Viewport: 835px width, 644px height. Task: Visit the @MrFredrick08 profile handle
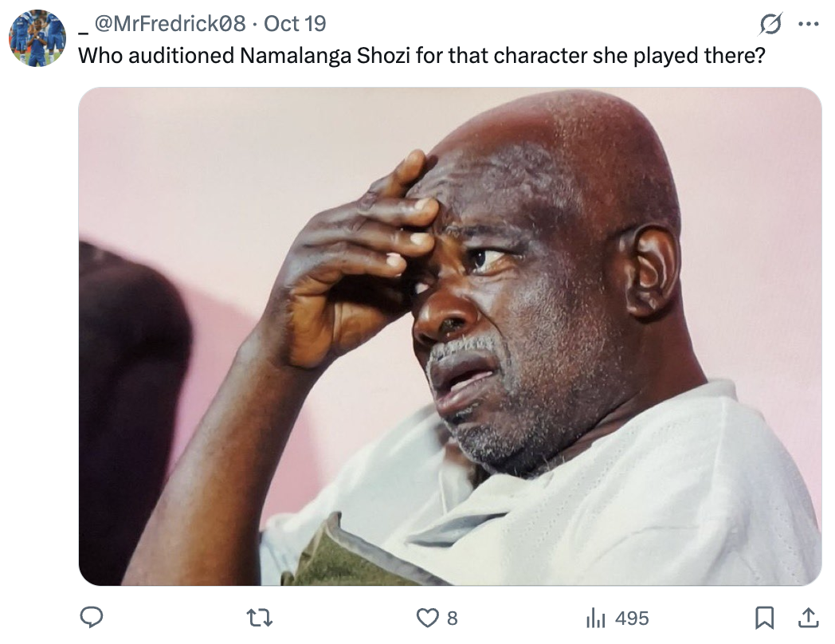pos(170,23)
